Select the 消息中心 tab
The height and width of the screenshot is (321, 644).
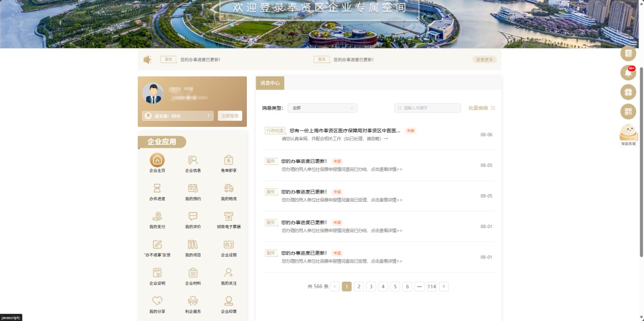pyautogui.click(x=270, y=83)
